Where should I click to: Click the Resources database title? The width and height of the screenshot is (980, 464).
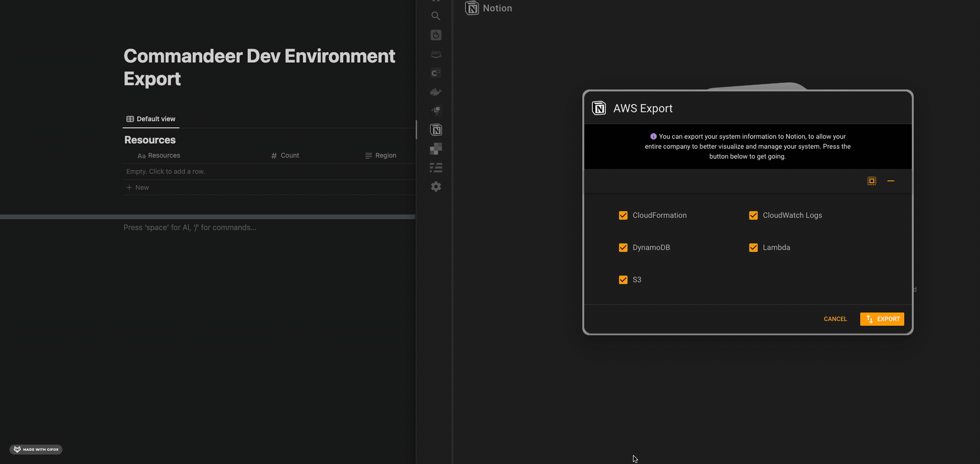click(150, 140)
